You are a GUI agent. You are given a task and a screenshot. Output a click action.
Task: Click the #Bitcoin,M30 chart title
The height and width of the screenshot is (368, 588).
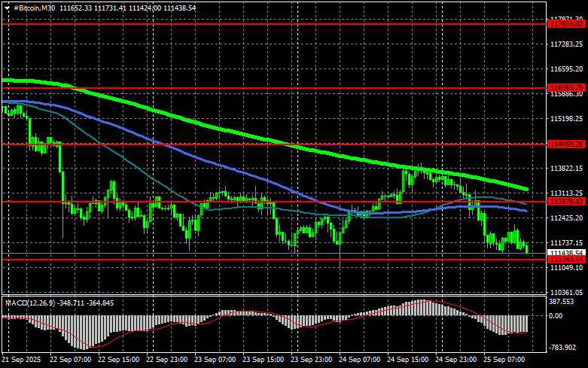(x=34, y=8)
